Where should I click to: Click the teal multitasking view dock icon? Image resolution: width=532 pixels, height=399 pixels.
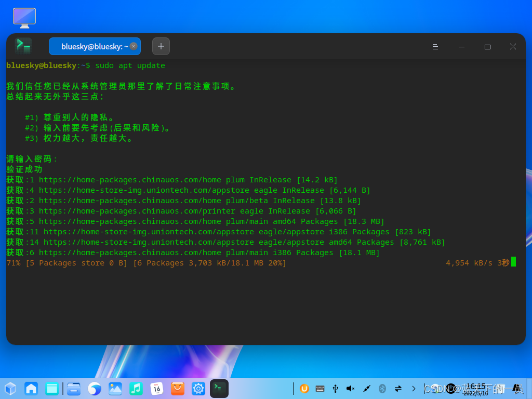[x=52, y=389]
